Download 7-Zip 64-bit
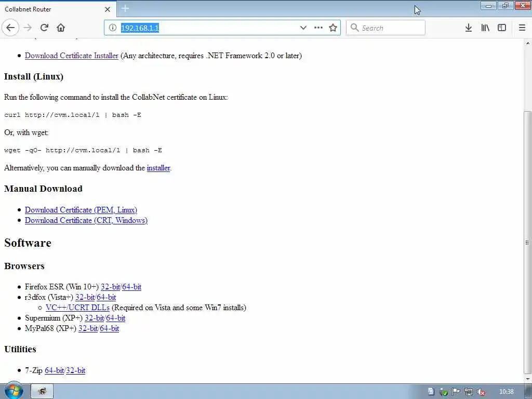This screenshot has width=532, height=399. click(x=54, y=370)
